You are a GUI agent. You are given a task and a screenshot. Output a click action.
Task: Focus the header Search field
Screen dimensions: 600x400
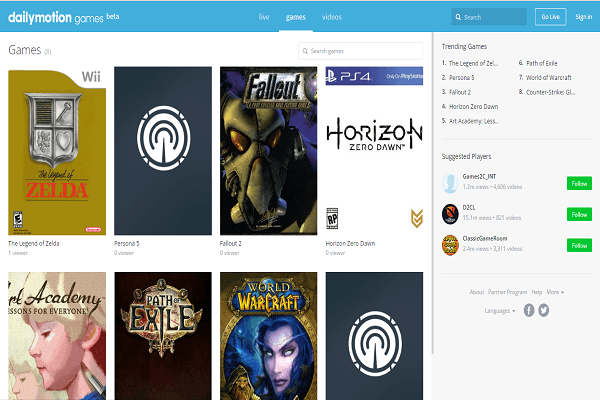point(489,17)
